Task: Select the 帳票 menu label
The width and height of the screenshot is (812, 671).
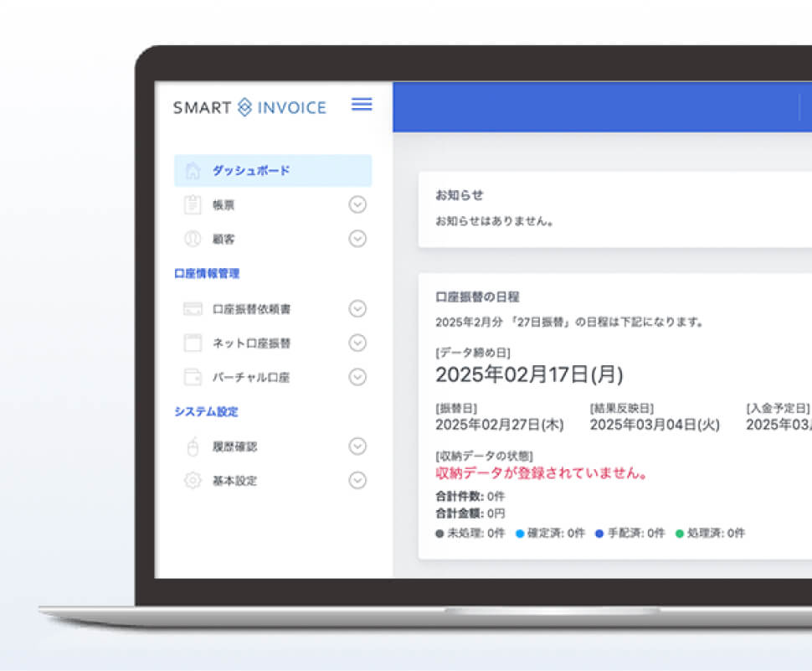Action: 224,205
